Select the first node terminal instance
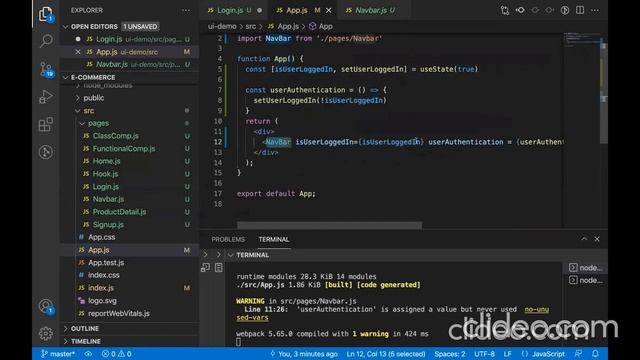 click(x=585, y=268)
